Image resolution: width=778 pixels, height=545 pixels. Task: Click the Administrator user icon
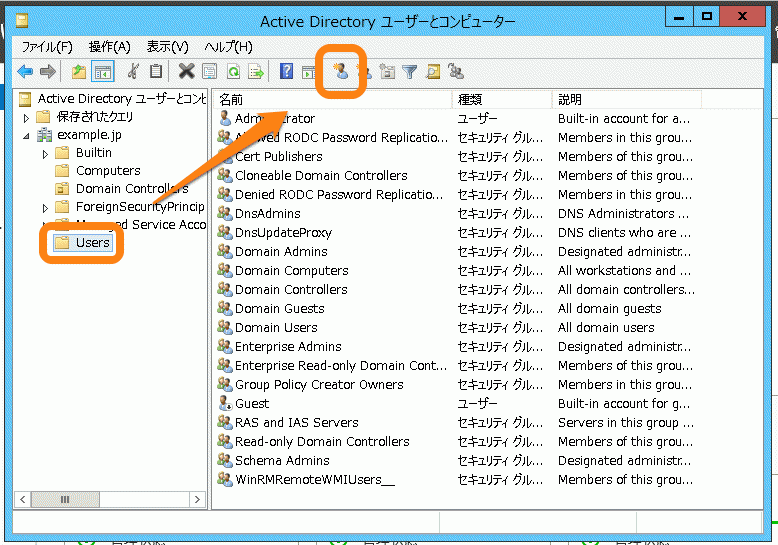(225, 118)
